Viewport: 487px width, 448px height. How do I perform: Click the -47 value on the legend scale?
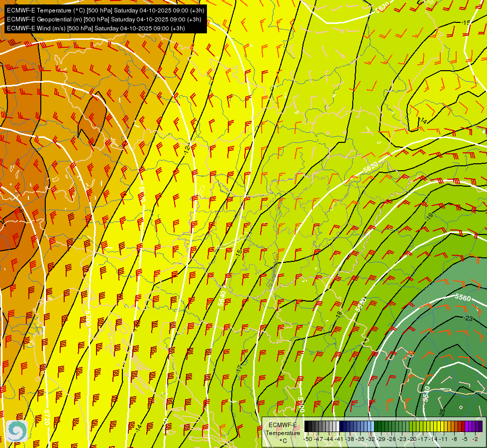[x=318, y=440]
